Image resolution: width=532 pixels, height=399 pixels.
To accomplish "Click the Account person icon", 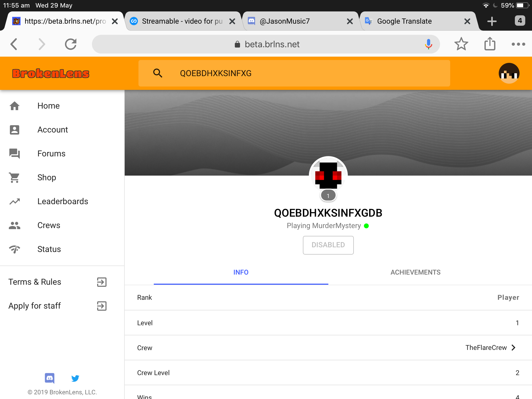I will pos(15,130).
